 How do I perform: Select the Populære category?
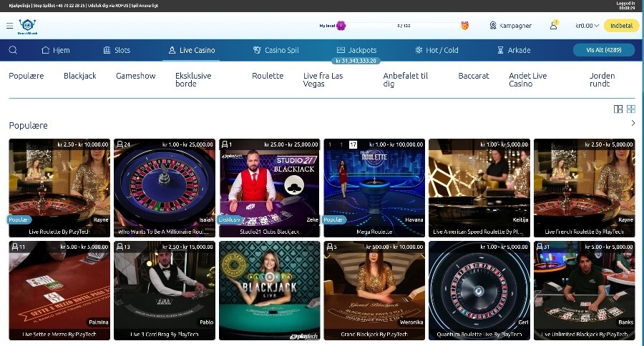click(x=26, y=76)
